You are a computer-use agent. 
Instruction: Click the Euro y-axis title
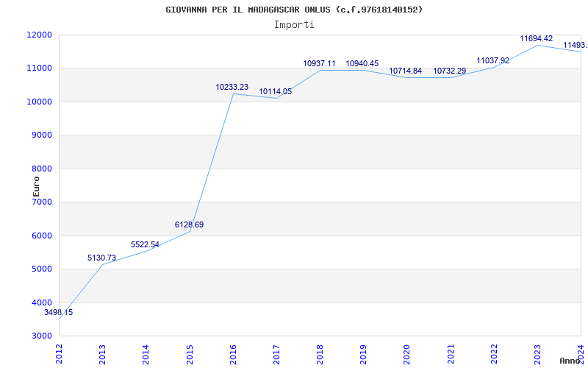click(x=36, y=187)
